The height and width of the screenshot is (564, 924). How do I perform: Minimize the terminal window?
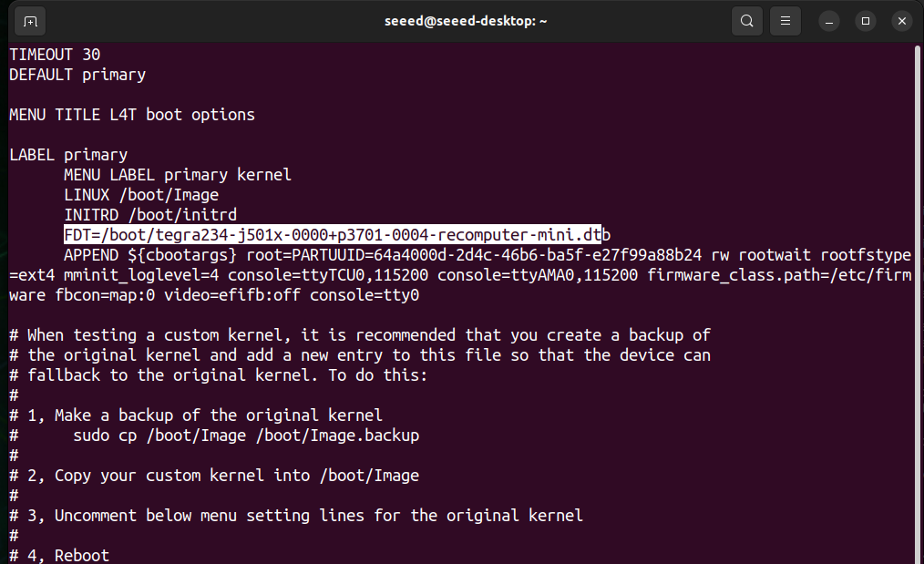[x=830, y=20]
